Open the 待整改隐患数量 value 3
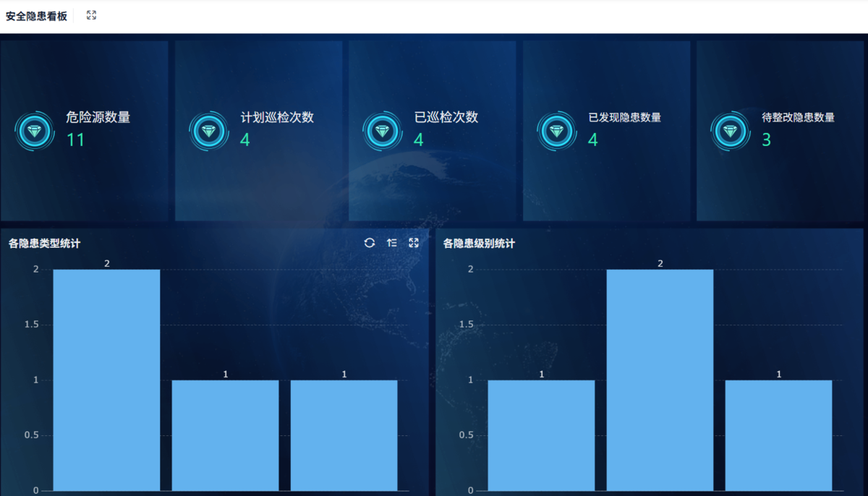 coord(766,140)
